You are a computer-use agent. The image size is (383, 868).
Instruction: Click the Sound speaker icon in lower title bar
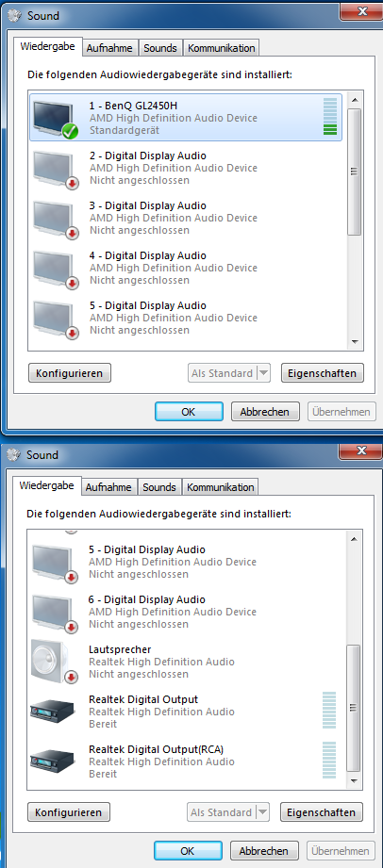[14, 455]
